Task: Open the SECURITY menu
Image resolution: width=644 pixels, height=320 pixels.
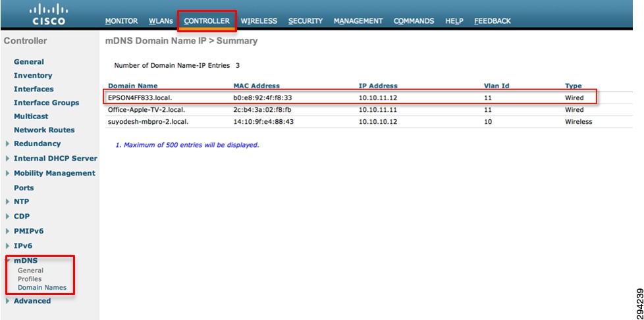Action: (x=305, y=21)
